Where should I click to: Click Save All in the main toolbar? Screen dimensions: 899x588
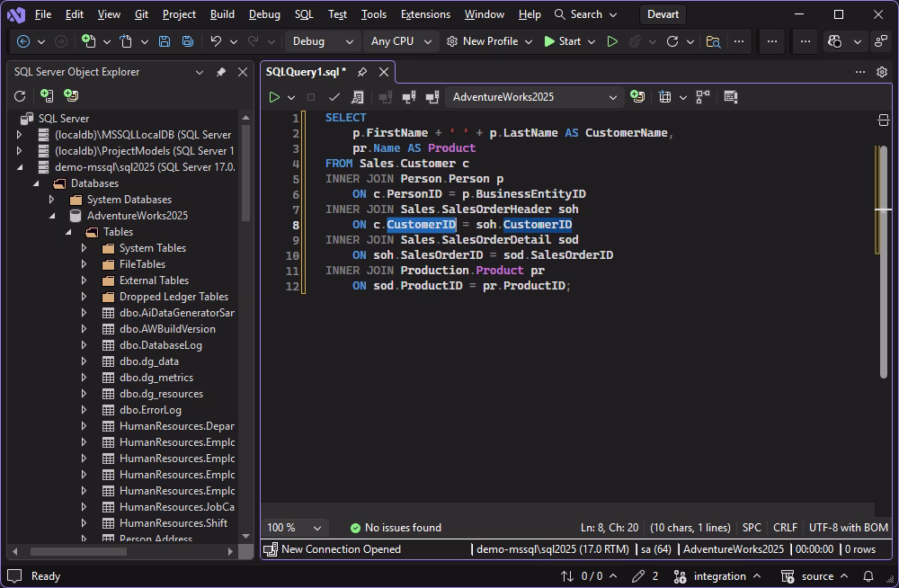click(188, 41)
